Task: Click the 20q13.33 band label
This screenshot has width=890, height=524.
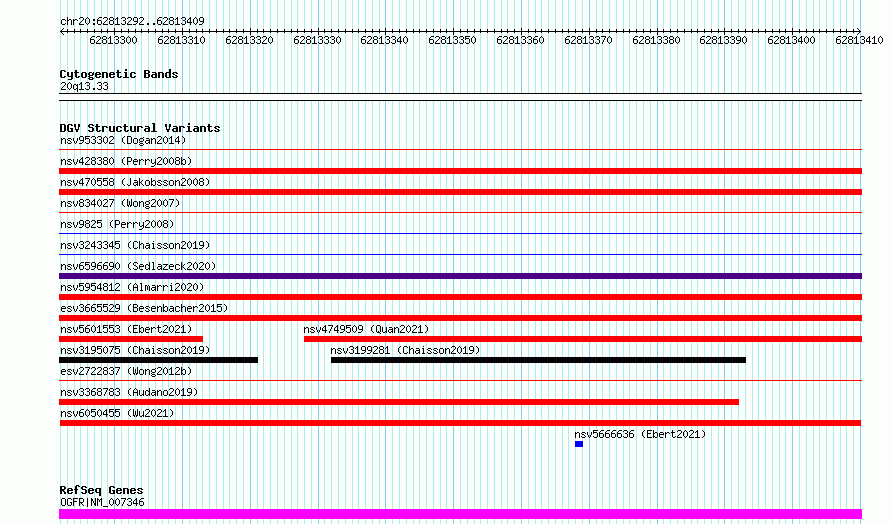Action: click(x=84, y=86)
